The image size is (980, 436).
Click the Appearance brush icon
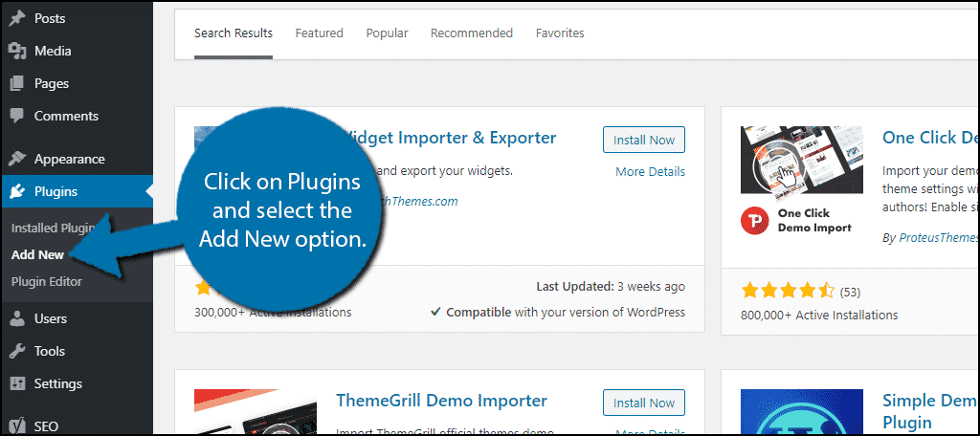[17, 159]
